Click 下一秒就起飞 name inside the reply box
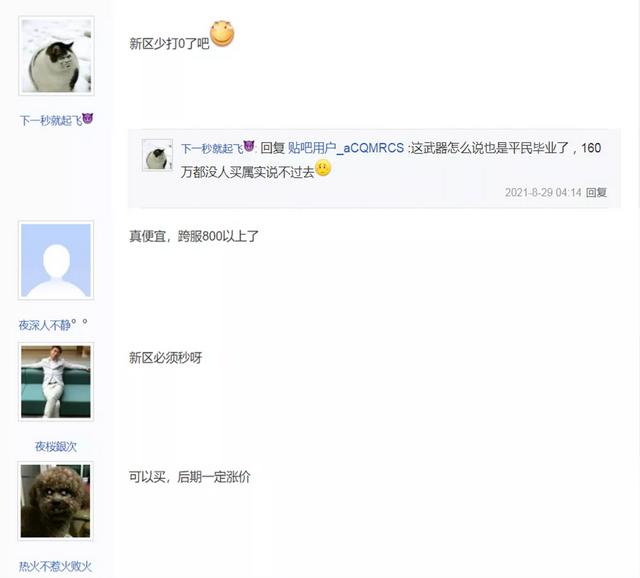Viewport: 640px width, 578px height. coord(212,148)
